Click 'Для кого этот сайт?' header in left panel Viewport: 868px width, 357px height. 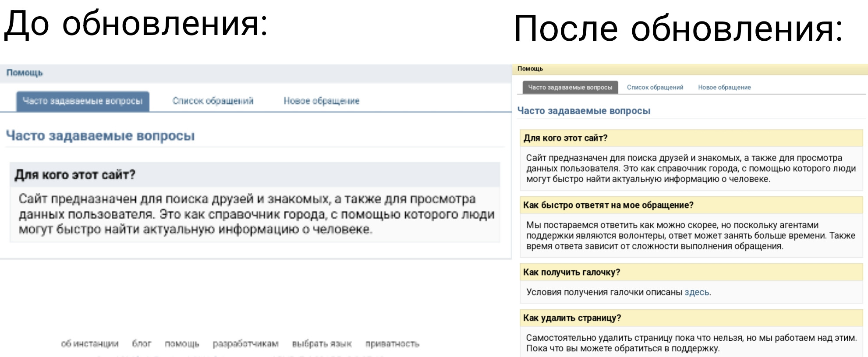click(75, 175)
